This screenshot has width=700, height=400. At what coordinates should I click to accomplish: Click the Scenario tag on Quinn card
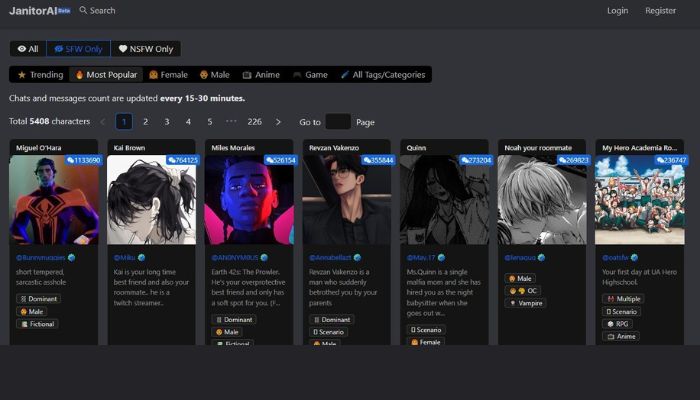pyautogui.click(x=426, y=329)
